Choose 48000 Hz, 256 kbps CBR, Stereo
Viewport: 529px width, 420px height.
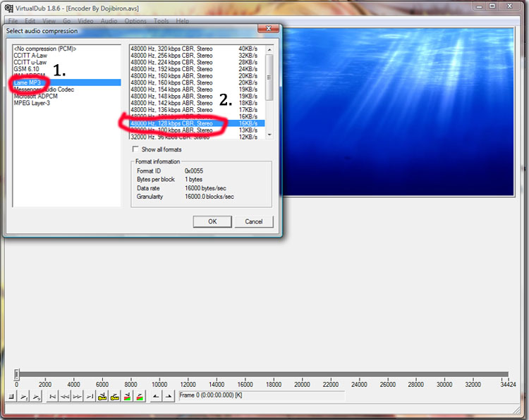tap(197, 55)
